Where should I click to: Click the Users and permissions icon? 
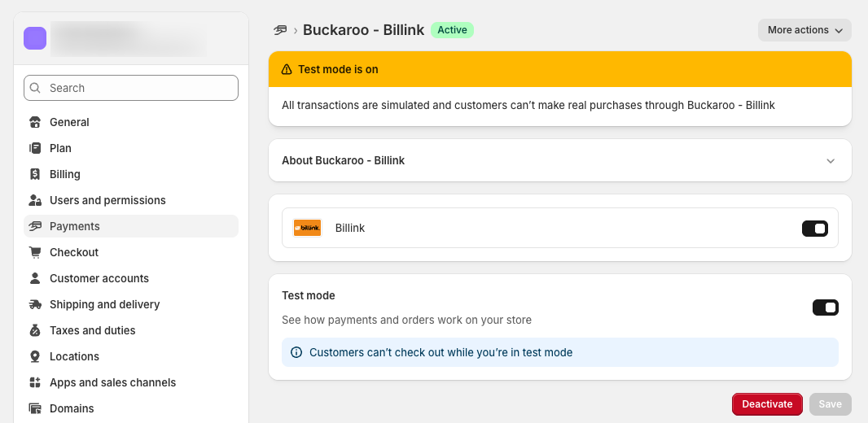click(x=35, y=200)
